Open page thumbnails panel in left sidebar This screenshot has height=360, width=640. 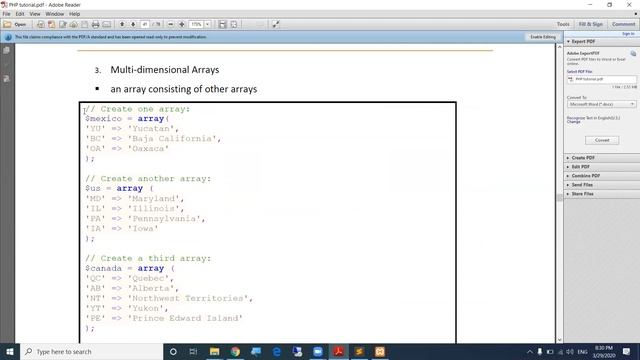[7, 50]
